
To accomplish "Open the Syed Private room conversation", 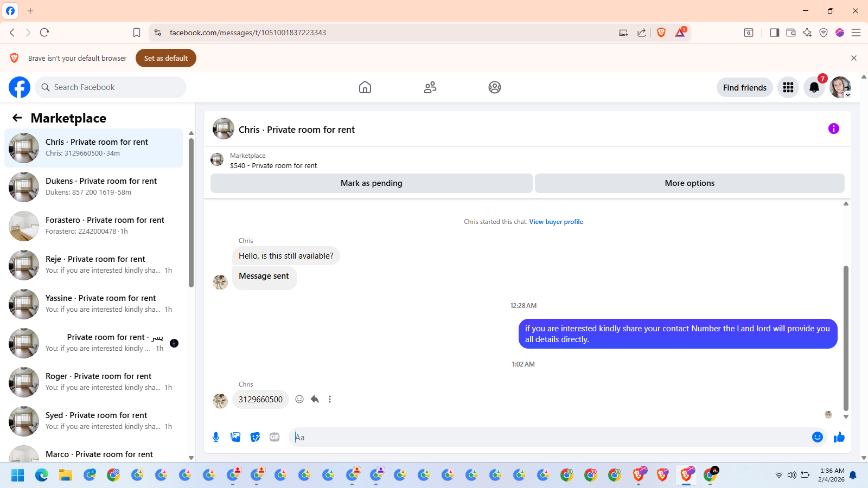I will [x=93, y=421].
